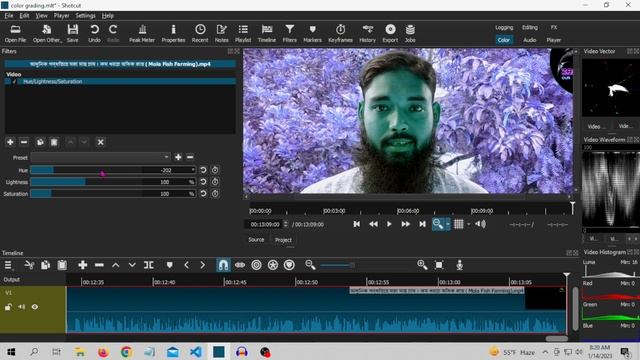Viewport: 640px width, 360px height.
Task: Toggle scrub while dragging
Action: [x=240, y=265]
